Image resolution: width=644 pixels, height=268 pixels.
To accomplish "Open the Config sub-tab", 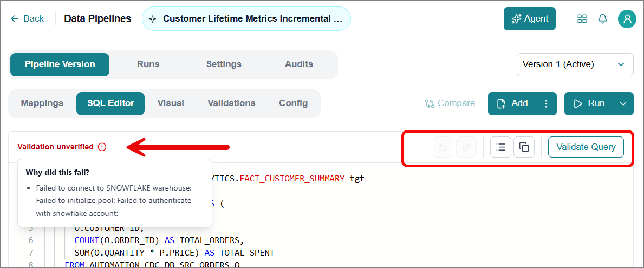I will (294, 103).
